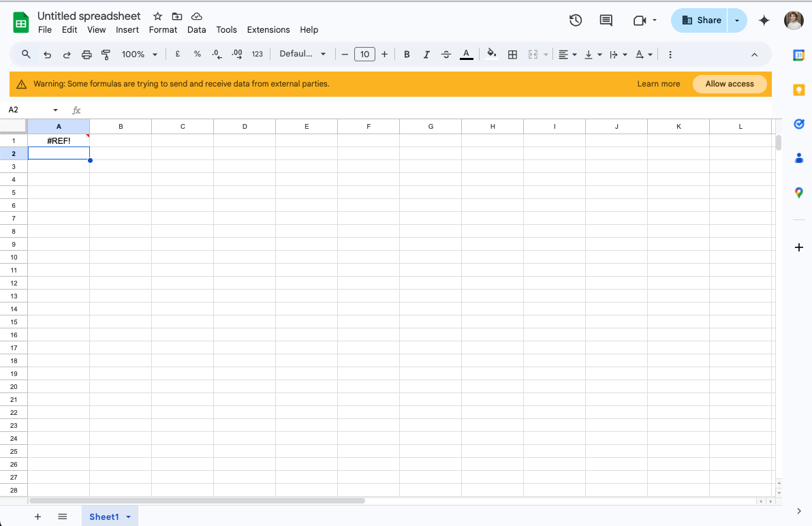Star the Untitled spreadsheet
Viewport: 812px width, 526px height.
pyautogui.click(x=158, y=16)
